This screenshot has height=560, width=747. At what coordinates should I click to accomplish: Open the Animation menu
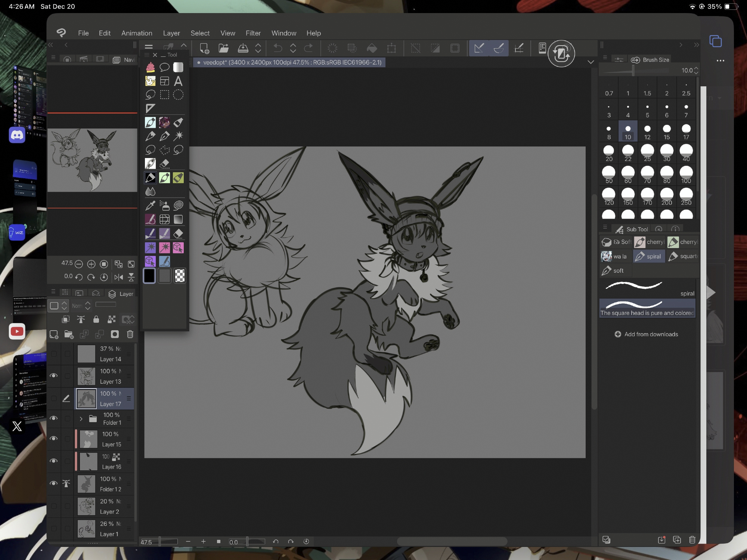click(x=137, y=33)
